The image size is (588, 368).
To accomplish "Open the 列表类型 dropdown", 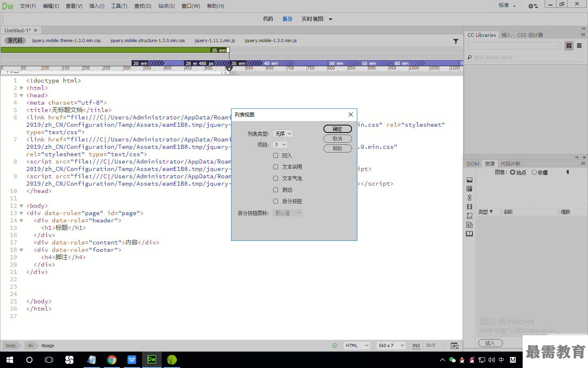I will (283, 134).
